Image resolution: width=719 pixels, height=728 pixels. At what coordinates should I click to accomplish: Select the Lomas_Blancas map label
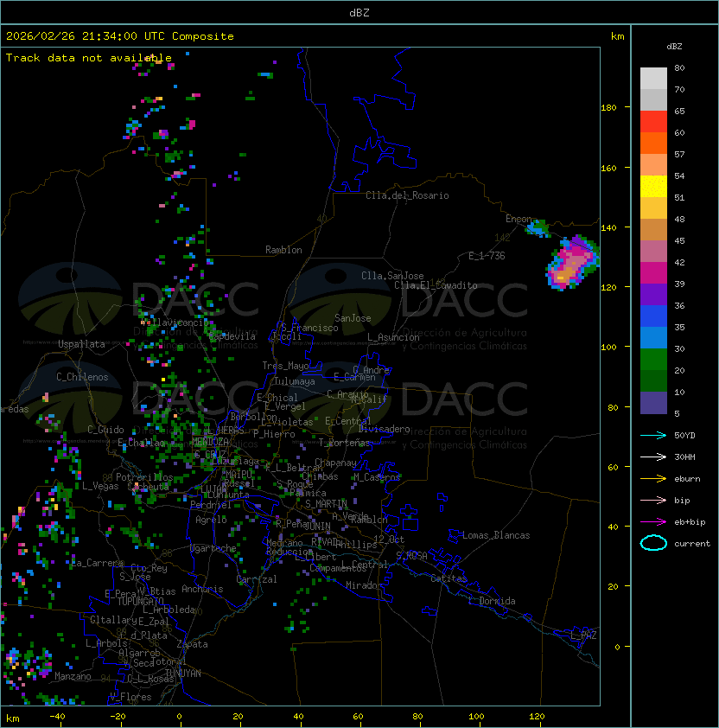click(x=496, y=535)
